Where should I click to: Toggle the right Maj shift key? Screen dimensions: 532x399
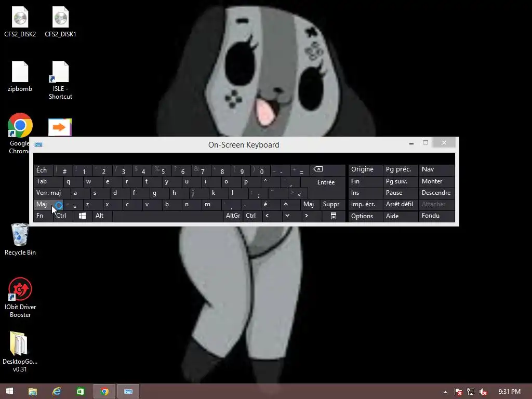tap(310, 204)
